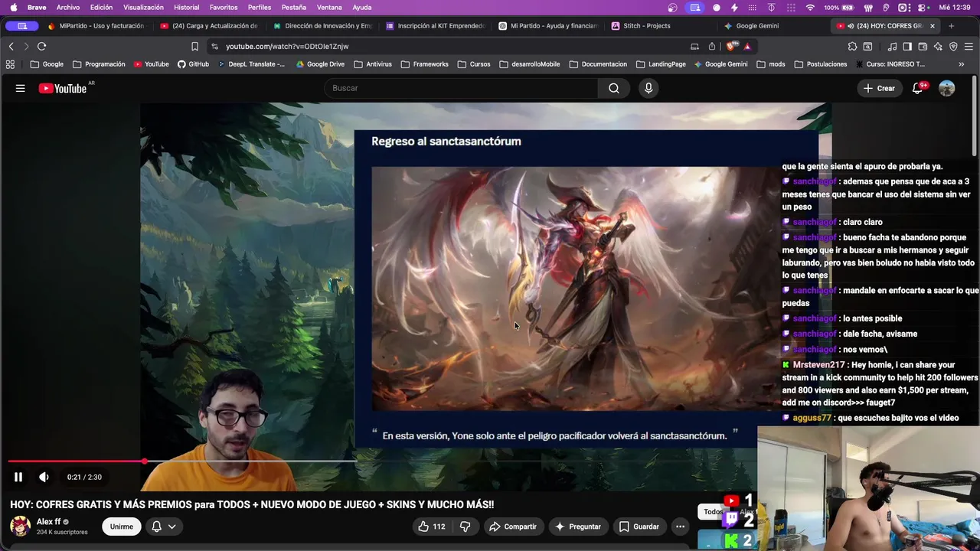Open the media control music note icon
Screen dimensions: 980x551
pyautogui.click(x=892, y=47)
